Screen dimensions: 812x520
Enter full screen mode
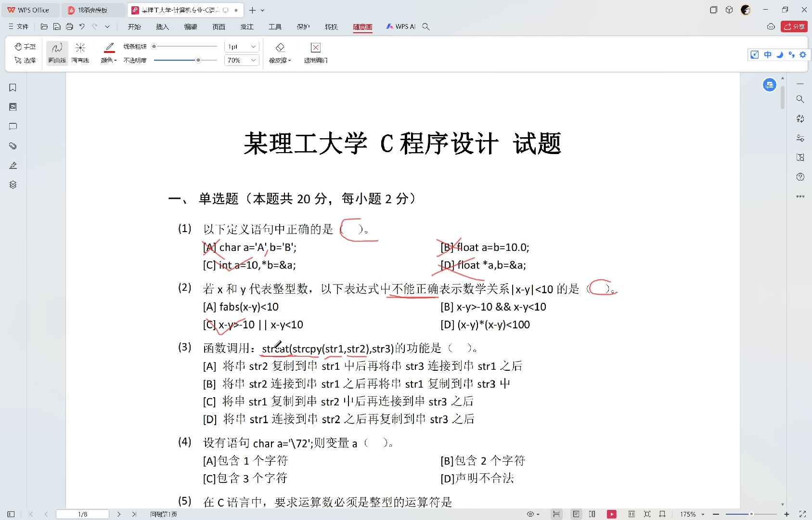(x=802, y=514)
